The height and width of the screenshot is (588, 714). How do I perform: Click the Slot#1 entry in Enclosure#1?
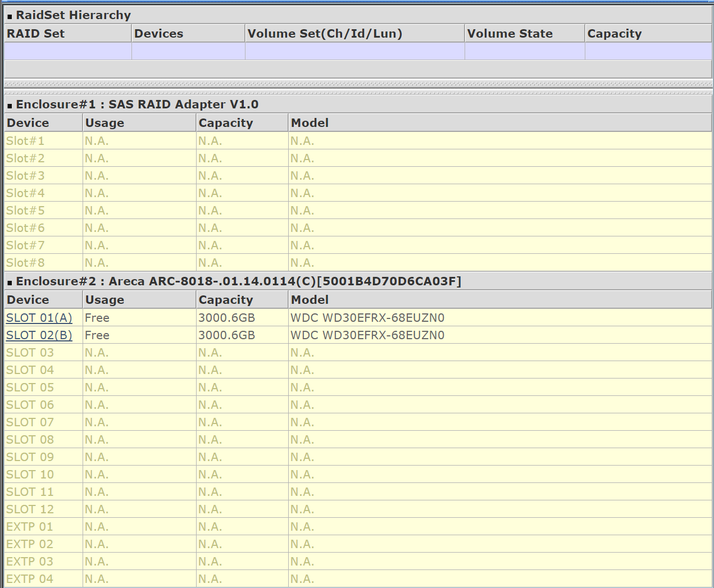pyautogui.click(x=25, y=141)
